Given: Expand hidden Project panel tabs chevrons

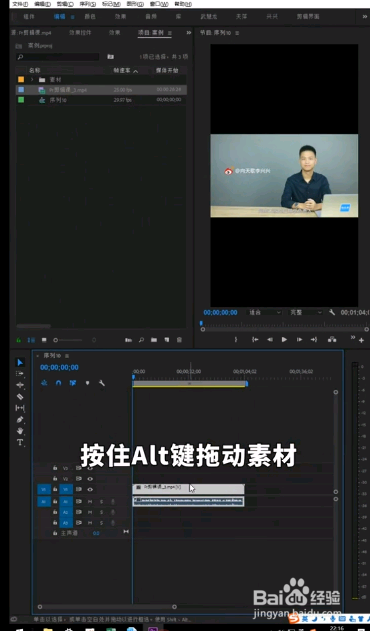Looking at the screenshot, I should tap(188, 33).
